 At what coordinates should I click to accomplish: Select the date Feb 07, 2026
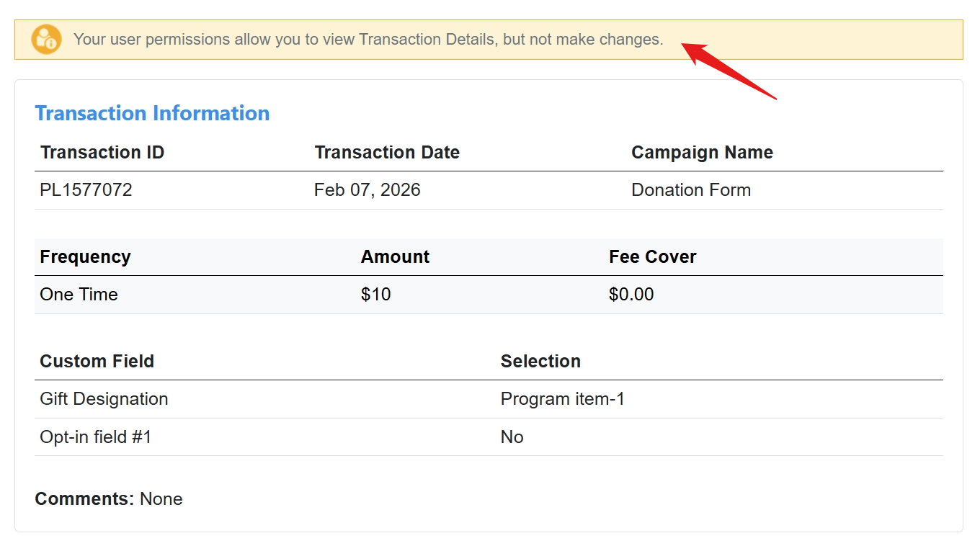tap(367, 190)
